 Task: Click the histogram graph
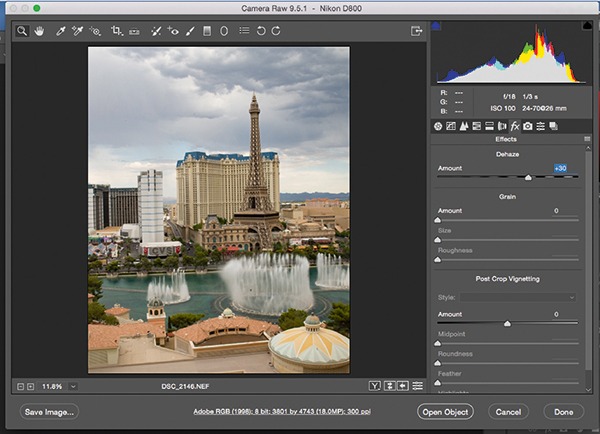click(x=511, y=53)
